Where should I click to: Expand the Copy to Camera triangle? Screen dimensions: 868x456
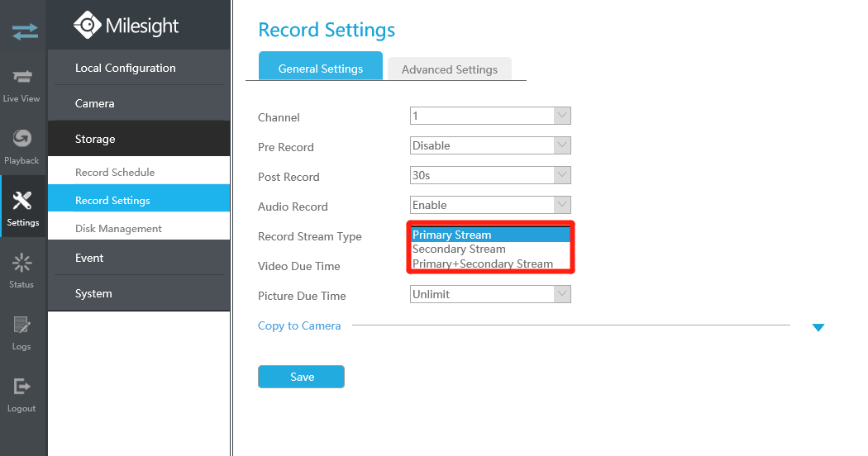818,328
